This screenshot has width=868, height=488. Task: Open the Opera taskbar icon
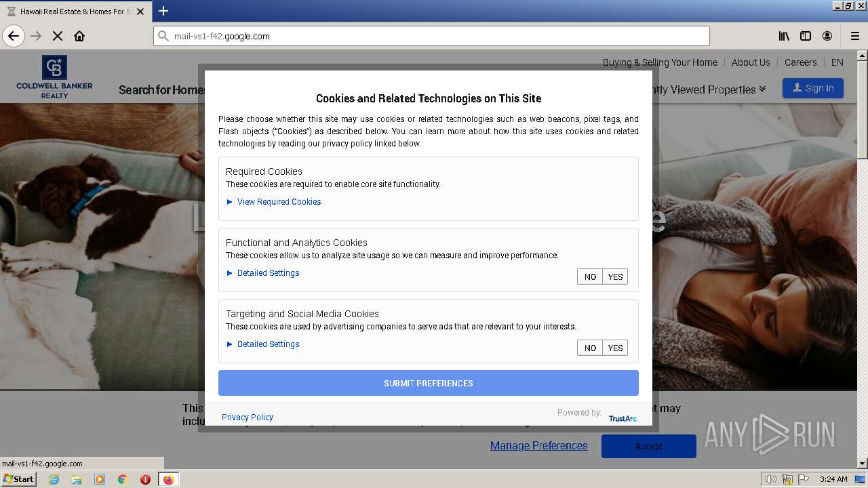[145, 479]
